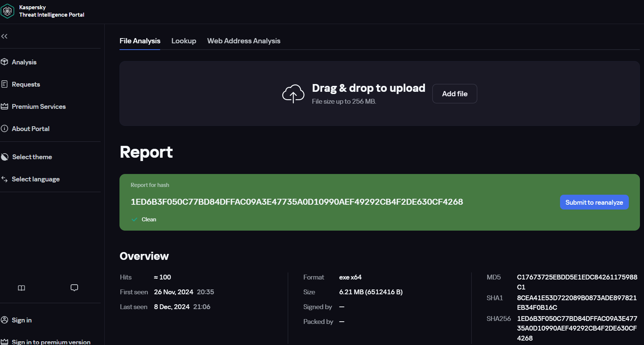
Task: Click the MD5 hash value
Action: 577,282
